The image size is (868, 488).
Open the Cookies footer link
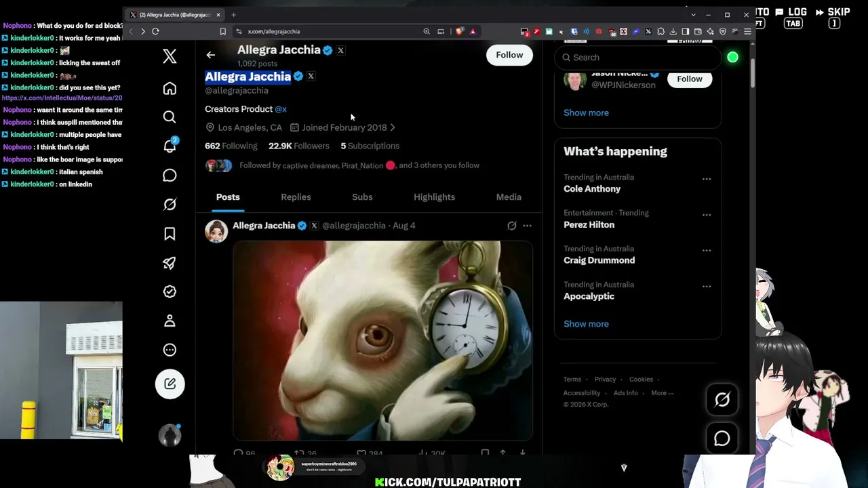641,380
